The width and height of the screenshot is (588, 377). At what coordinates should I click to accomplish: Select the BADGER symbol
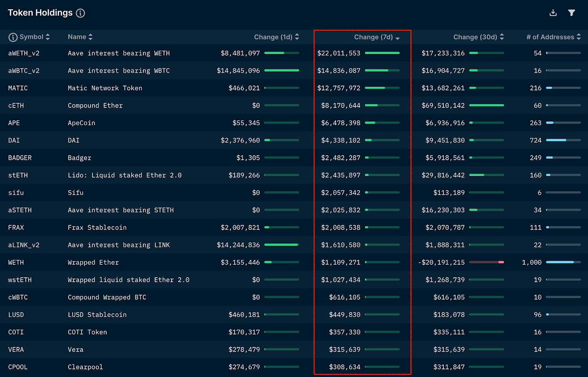tap(20, 158)
